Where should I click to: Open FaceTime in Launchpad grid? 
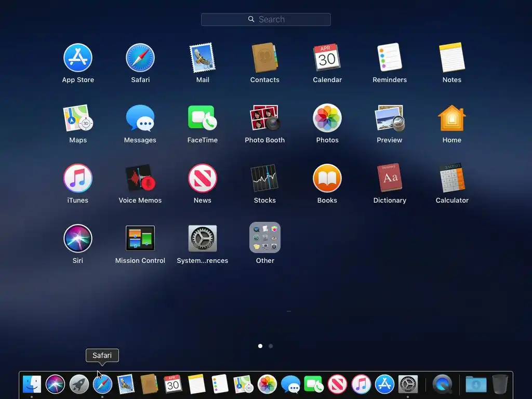click(203, 118)
